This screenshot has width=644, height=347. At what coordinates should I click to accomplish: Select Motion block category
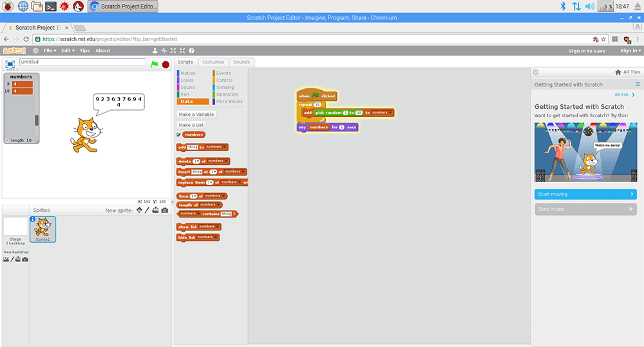tap(187, 73)
